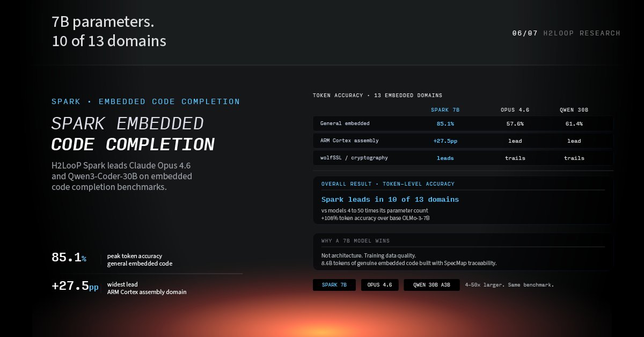Click the blue 'leads' table cell
The image size is (644, 337).
tap(445, 158)
